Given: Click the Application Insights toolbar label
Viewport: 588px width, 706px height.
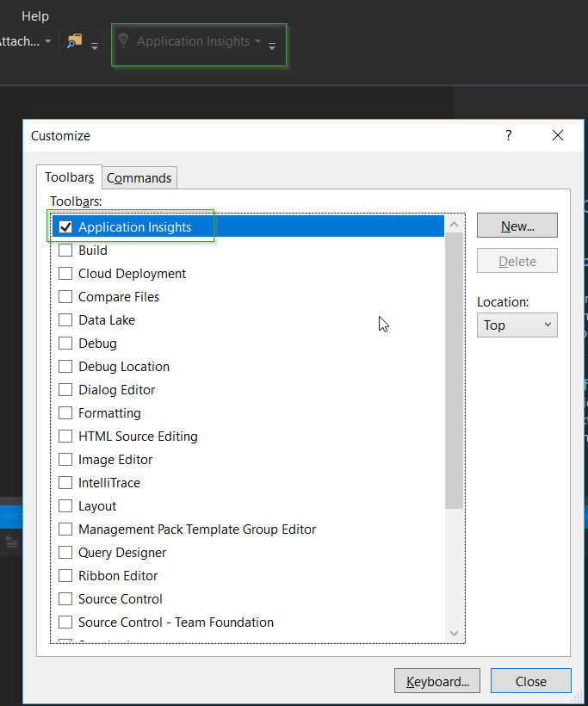Looking at the screenshot, I should tap(193, 41).
